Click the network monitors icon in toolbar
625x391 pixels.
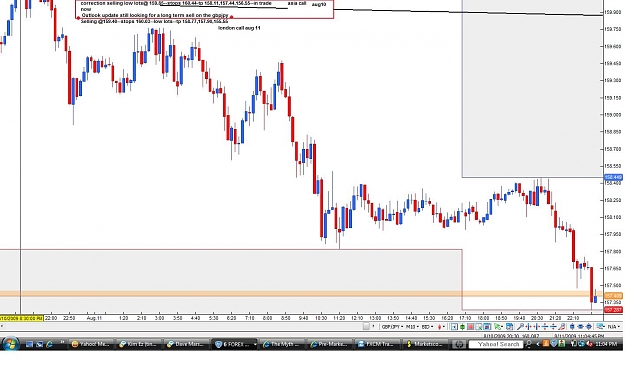[x=600, y=327]
